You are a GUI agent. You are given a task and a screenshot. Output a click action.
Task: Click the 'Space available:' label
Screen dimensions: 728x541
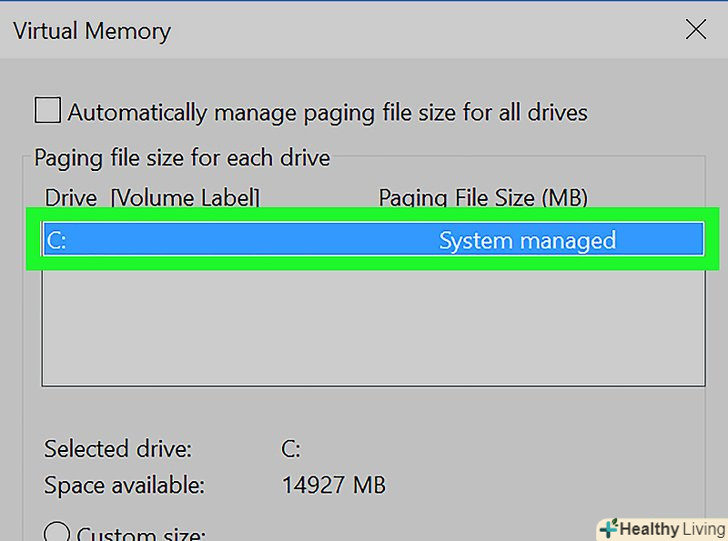click(124, 486)
